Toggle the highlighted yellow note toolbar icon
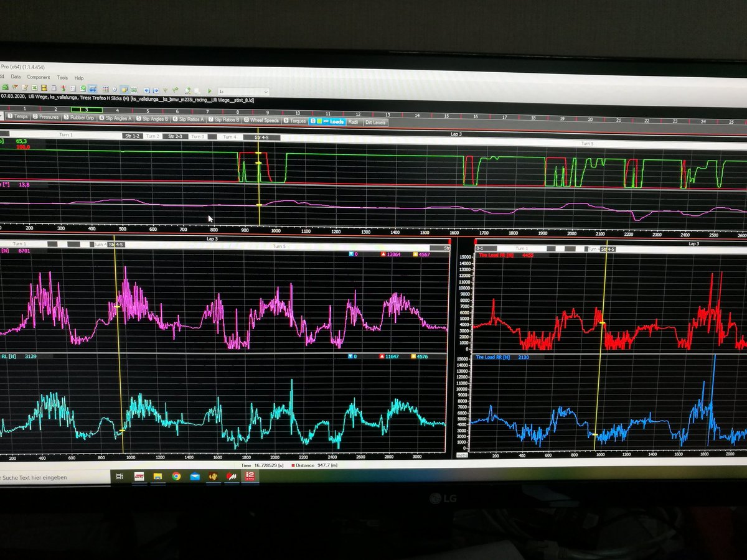Viewport: 747px width, 560px height. (125, 90)
